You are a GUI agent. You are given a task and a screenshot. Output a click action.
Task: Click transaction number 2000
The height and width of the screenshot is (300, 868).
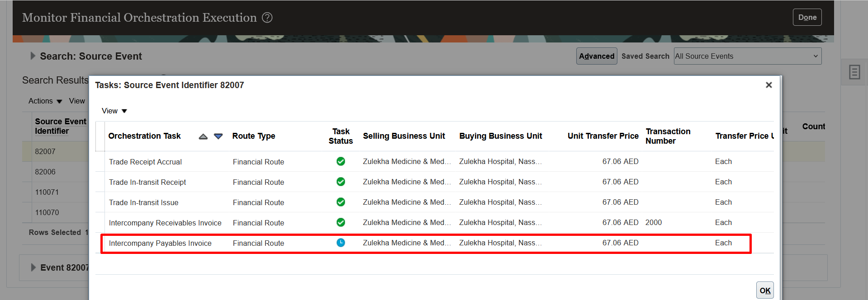pos(654,223)
